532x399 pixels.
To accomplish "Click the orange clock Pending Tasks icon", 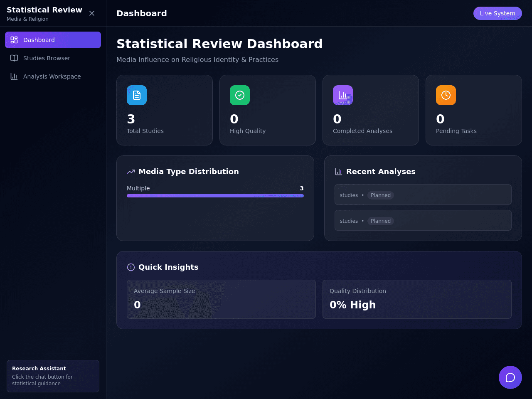I will coord(446,95).
